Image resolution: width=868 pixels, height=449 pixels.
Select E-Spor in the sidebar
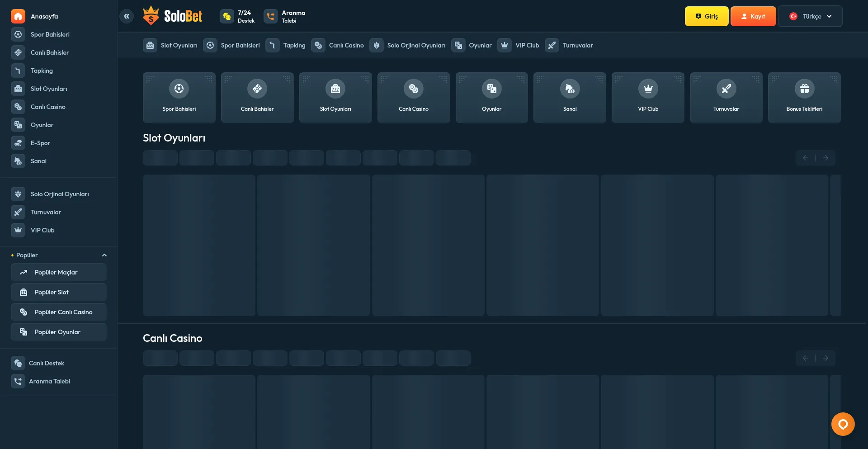(x=40, y=143)
